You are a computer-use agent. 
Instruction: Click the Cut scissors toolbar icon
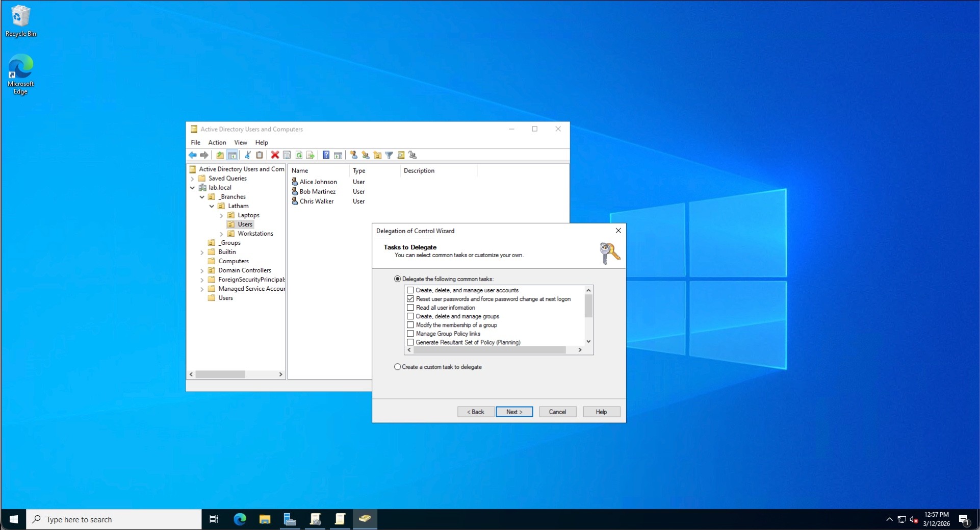248,155
